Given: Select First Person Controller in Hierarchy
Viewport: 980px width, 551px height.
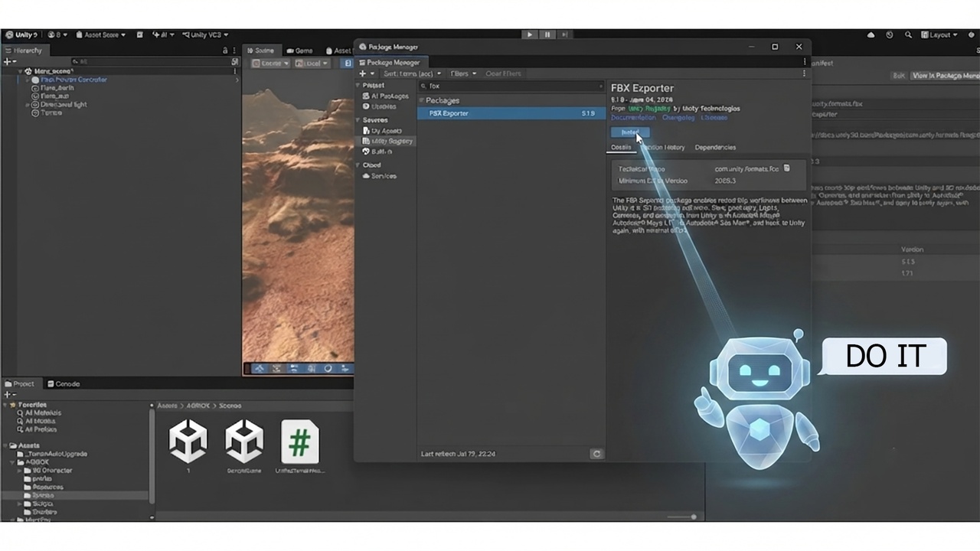Looking at the screenshot, I should (x=73, y=80).
